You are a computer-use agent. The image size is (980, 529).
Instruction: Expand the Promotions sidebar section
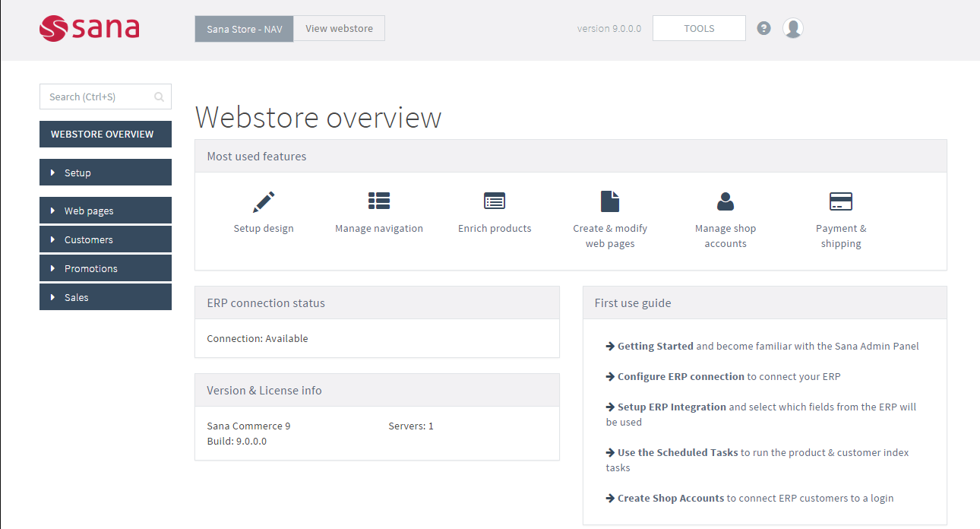[106, 268]
